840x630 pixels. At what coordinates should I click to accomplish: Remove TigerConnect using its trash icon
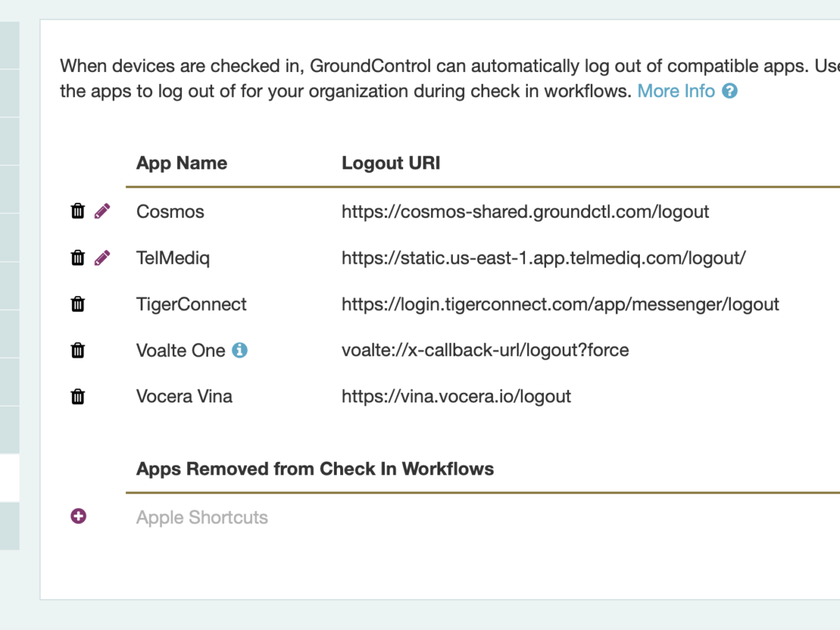click(78, 304)
